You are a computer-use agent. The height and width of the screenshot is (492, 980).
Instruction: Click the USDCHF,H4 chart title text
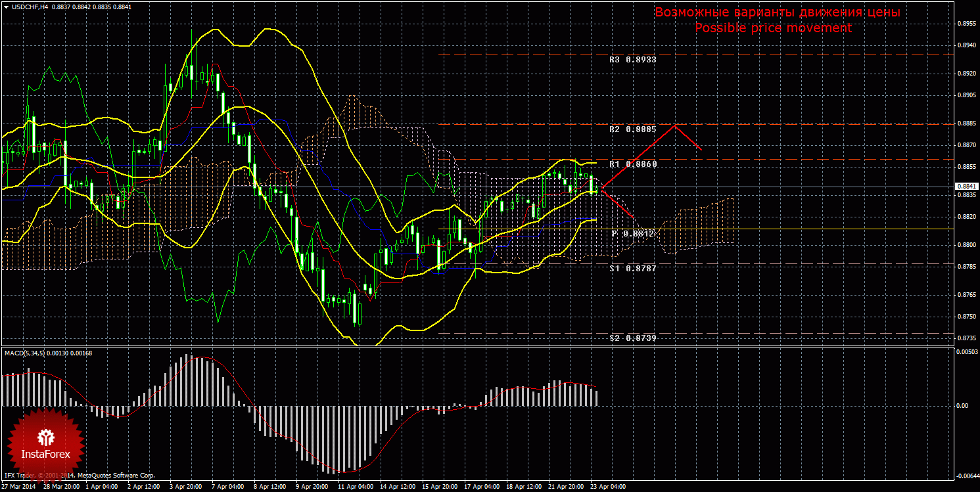point(29,7)
